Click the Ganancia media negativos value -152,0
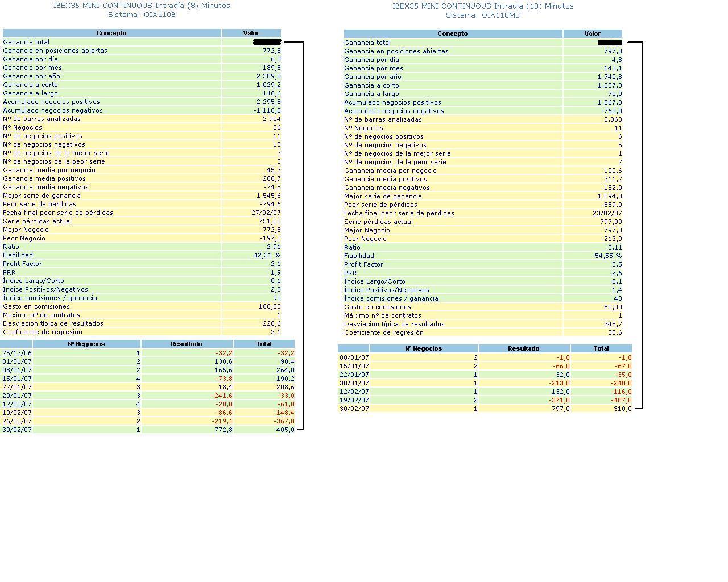 pyautogui.click(x=612, y=188)
